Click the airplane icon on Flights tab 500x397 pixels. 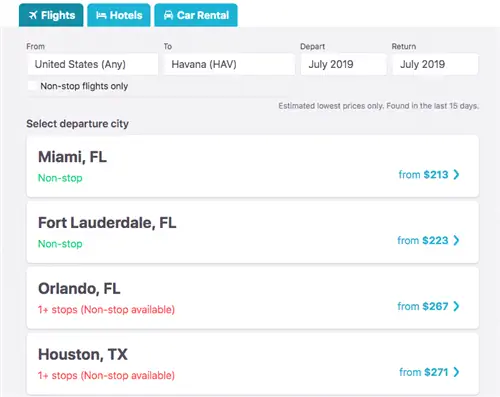(33, 15)
